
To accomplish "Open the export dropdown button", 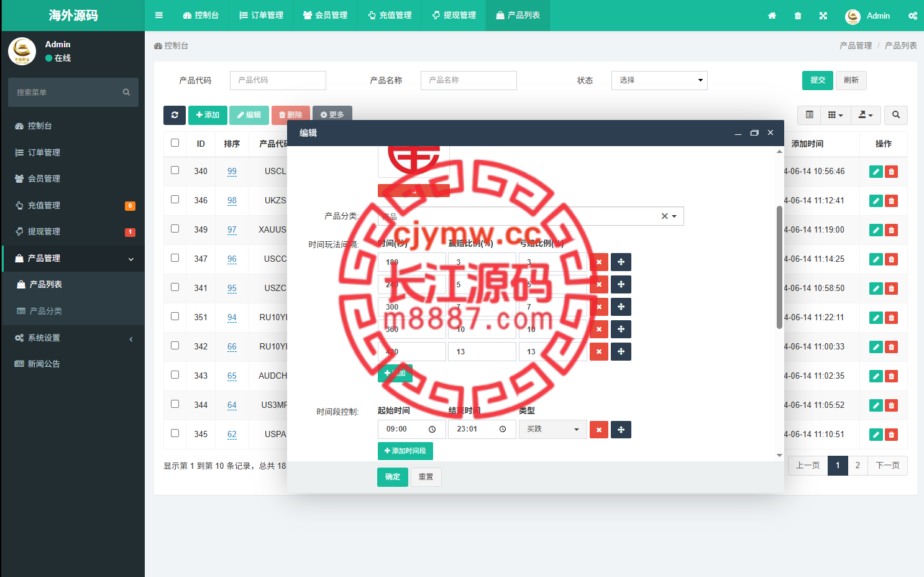I will pyautogui.click(x=866, y=115).
